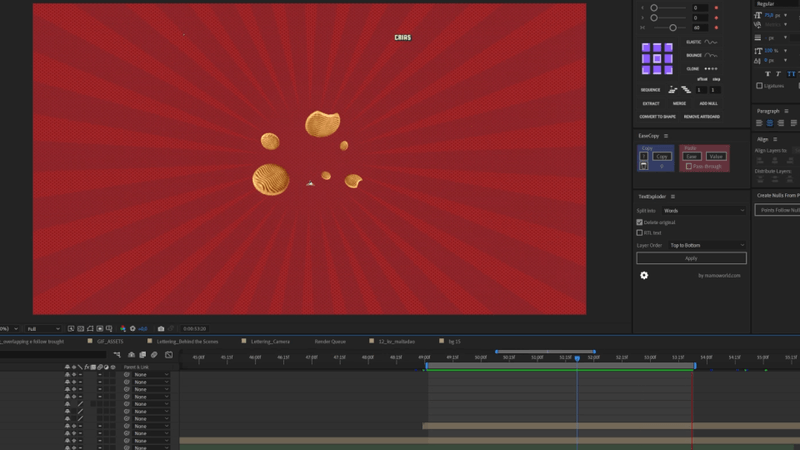Open the Render Queue tab
800x450 pixels.
(330, 341)
